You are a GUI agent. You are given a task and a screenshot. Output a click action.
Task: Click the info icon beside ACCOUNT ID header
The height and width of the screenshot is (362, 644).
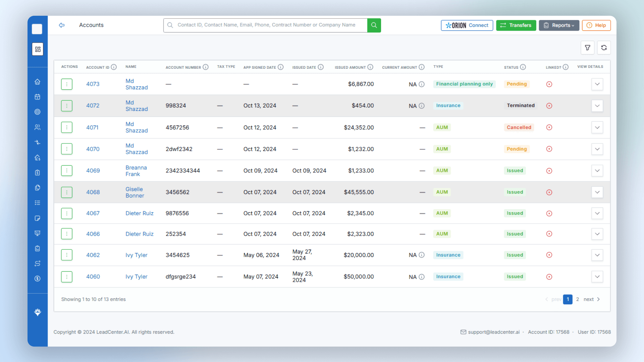point(114,67)
